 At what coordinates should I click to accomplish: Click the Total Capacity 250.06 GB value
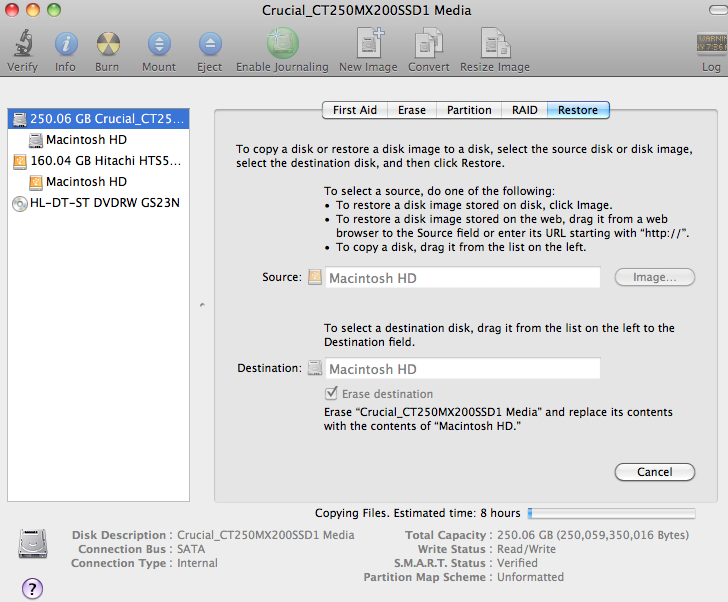click(x=593, y=535)
